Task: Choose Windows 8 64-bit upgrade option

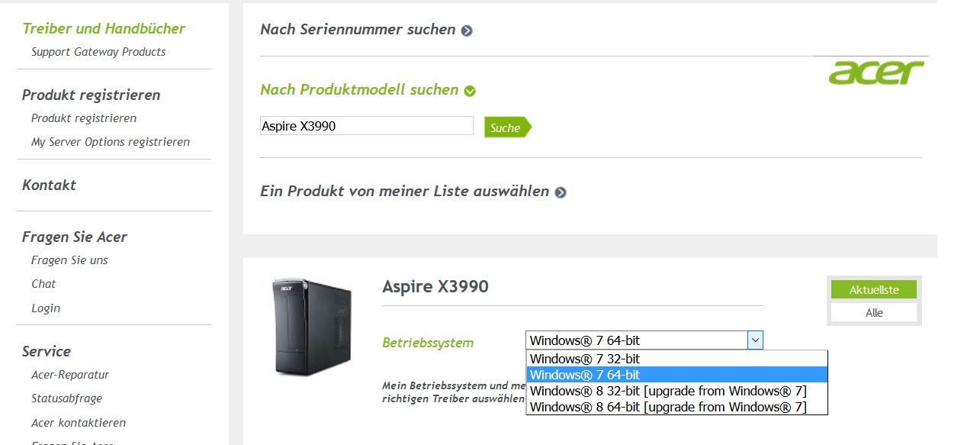Action: 676,407
